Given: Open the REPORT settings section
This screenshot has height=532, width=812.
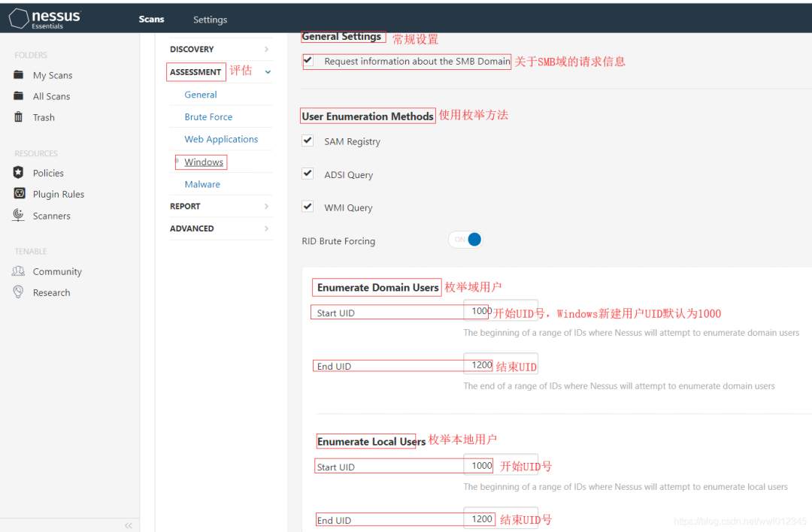Looking at the screenshot, I should point(185,206).
